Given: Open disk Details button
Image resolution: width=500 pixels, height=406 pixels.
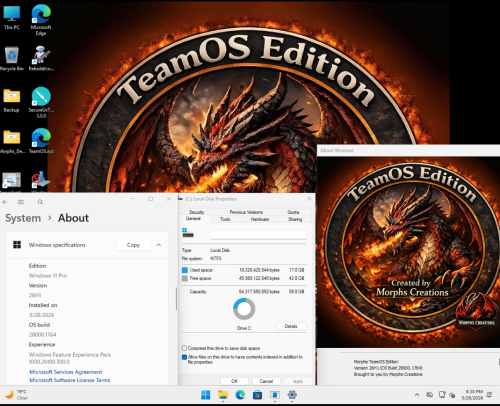Looking at the screenshot, I should [291, 326].
